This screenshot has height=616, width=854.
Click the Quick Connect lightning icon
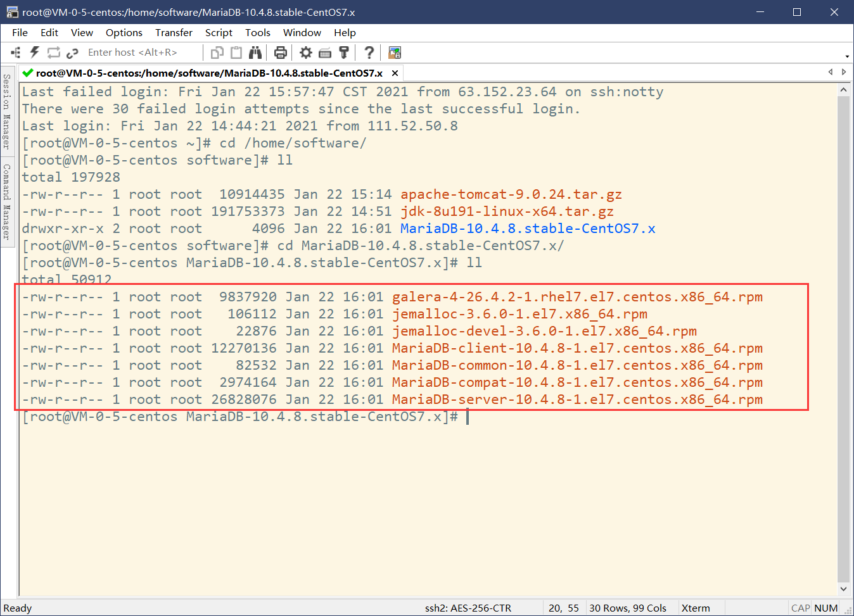coord(35,53)
